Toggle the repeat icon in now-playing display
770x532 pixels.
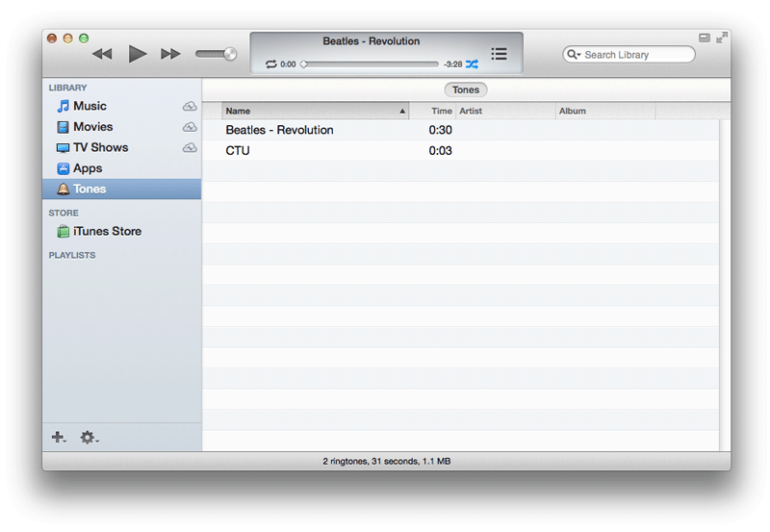271,64
